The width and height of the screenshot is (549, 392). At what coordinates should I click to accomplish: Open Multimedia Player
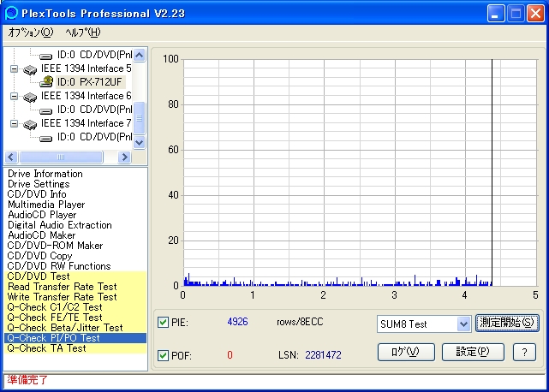[x=46, y=205]
